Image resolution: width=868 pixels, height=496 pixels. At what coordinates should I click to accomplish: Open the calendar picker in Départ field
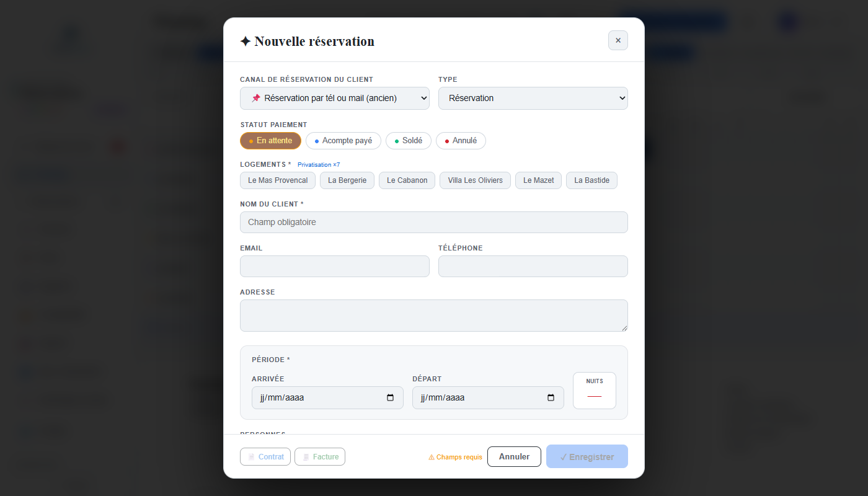point(551,398)
